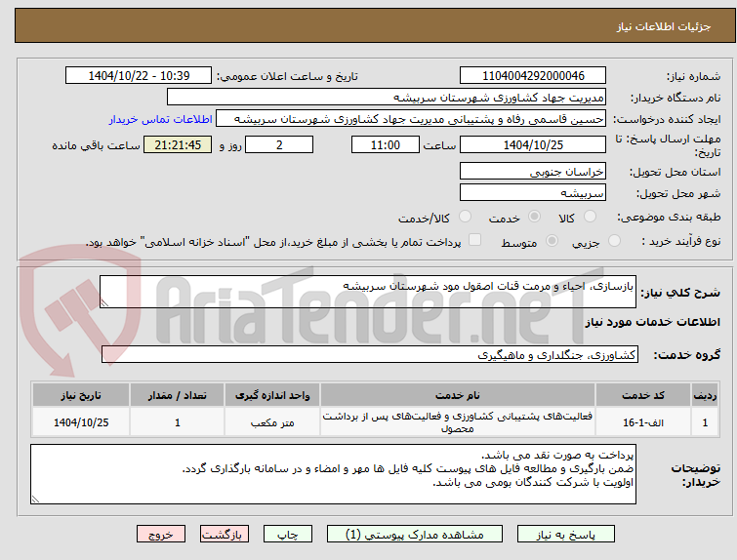The image size is (737, 560).
Task: Click the deadline hour field 11:00
Action: point(386,144)
